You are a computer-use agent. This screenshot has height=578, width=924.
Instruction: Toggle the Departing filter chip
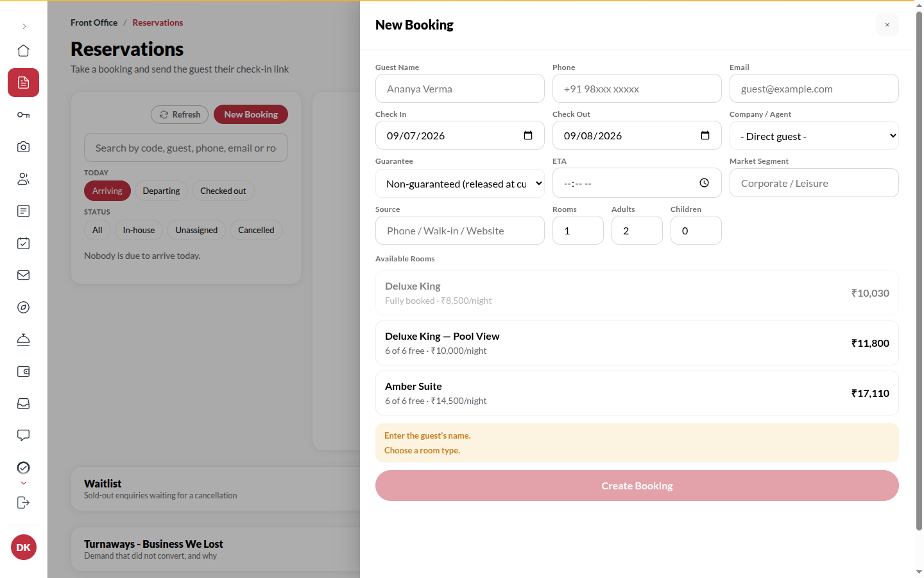tap(161, 191)
